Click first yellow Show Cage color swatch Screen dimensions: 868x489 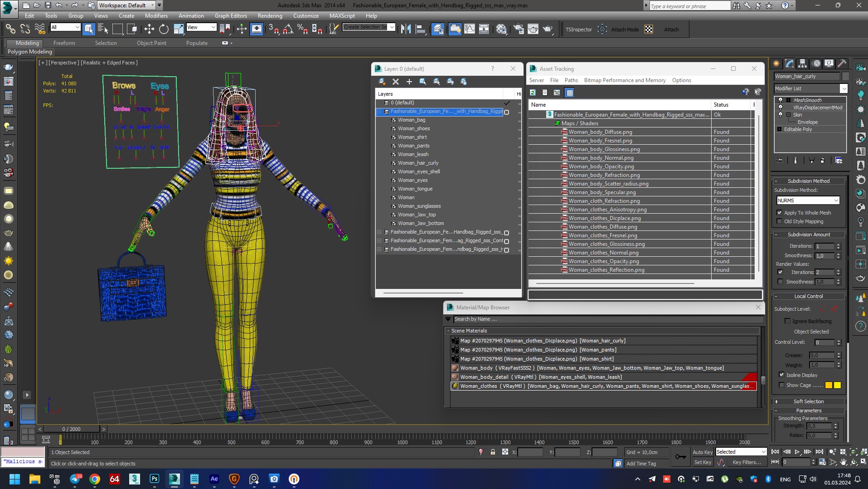tap(829, 385)
